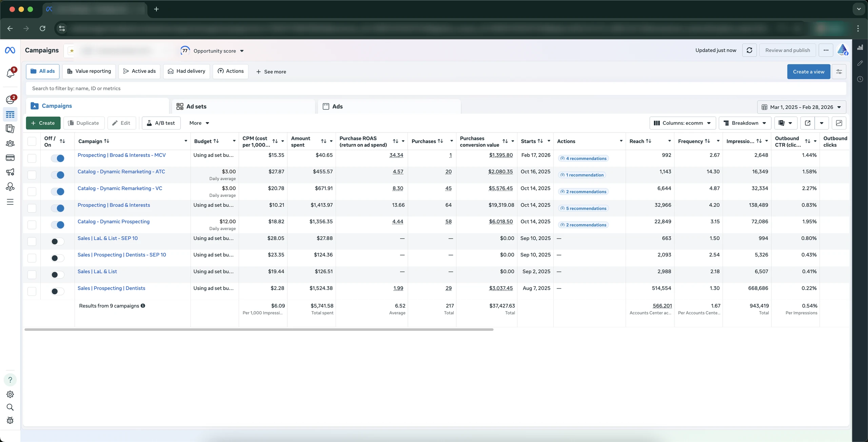Click the browser address bar

click(431, 28)
